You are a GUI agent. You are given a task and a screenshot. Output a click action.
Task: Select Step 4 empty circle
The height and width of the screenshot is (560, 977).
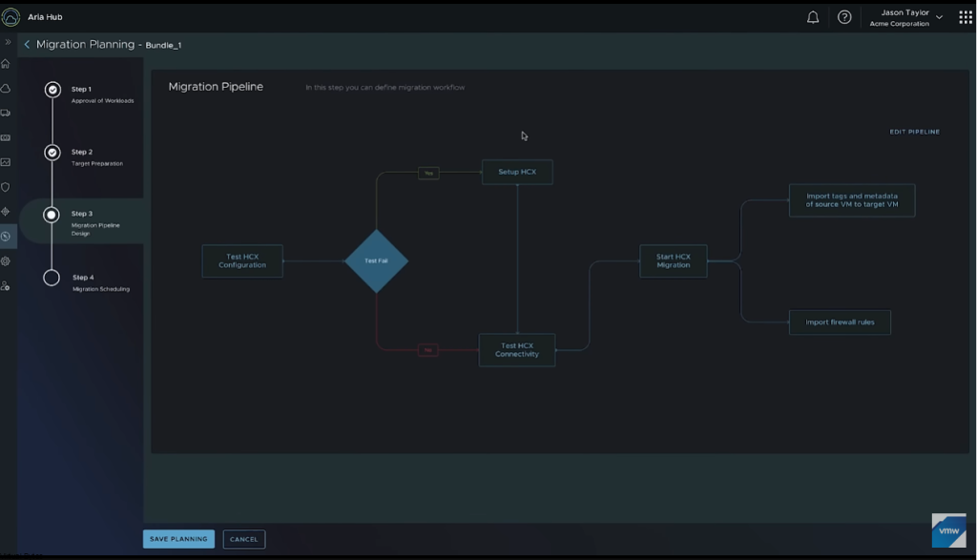point(52,278)
